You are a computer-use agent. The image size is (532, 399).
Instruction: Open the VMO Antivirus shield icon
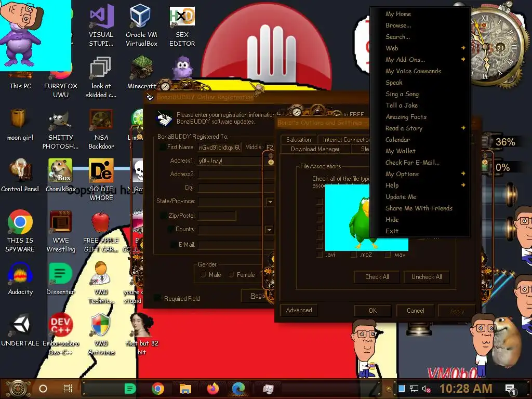pos(101,334)
